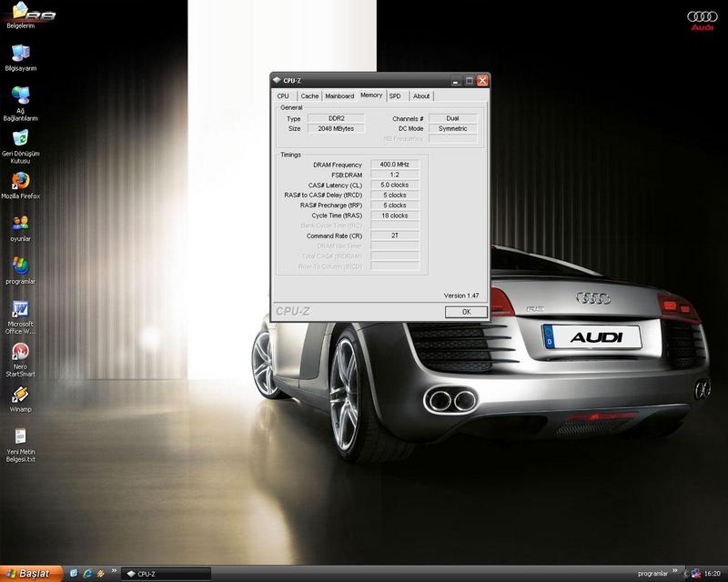Image resolution: width=728 pixels, height=582 pixels.
Task: Click RAS# Precharge 5 clocks value
Action: point(395,206)
